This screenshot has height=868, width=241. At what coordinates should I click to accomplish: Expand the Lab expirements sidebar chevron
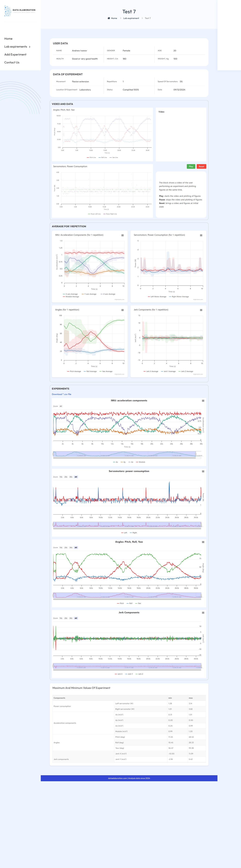pos(30,47)
